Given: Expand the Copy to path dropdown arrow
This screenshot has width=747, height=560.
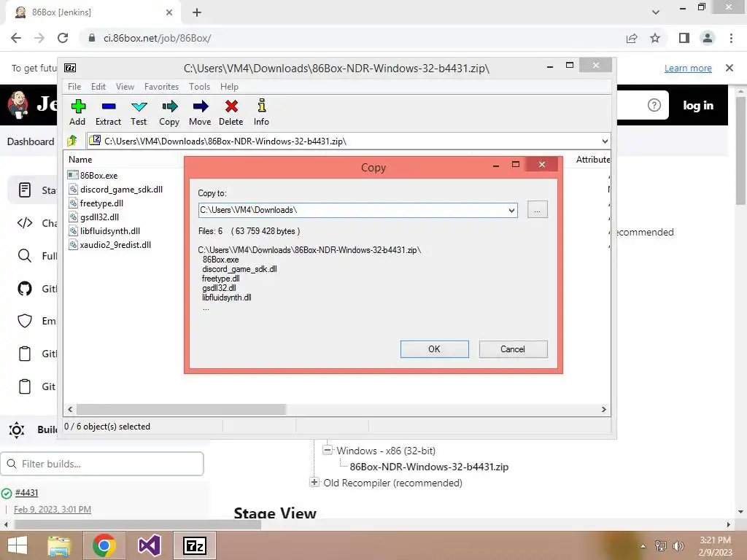Looking at the screenshot, I should point(511,210).
